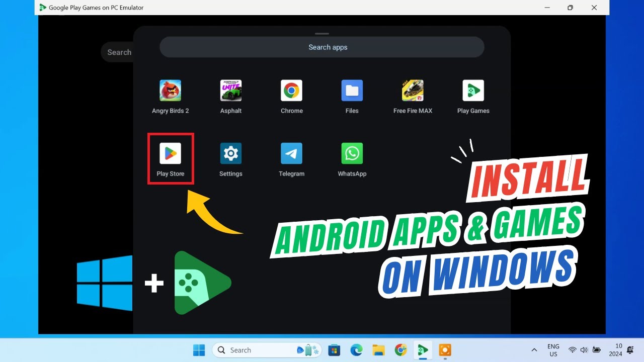
Task: Open Chrome in the app drawer
Action: pos(291,91)
